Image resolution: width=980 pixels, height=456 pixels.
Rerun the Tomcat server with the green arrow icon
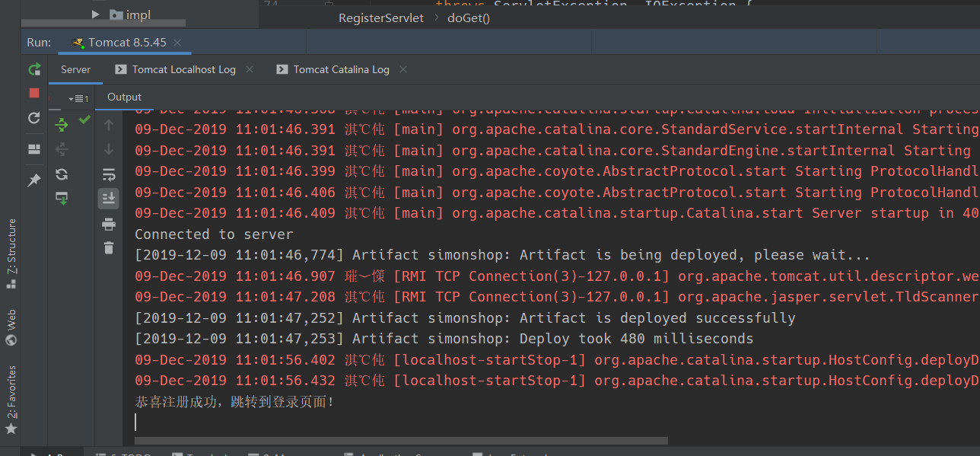(x=34, y=69)
